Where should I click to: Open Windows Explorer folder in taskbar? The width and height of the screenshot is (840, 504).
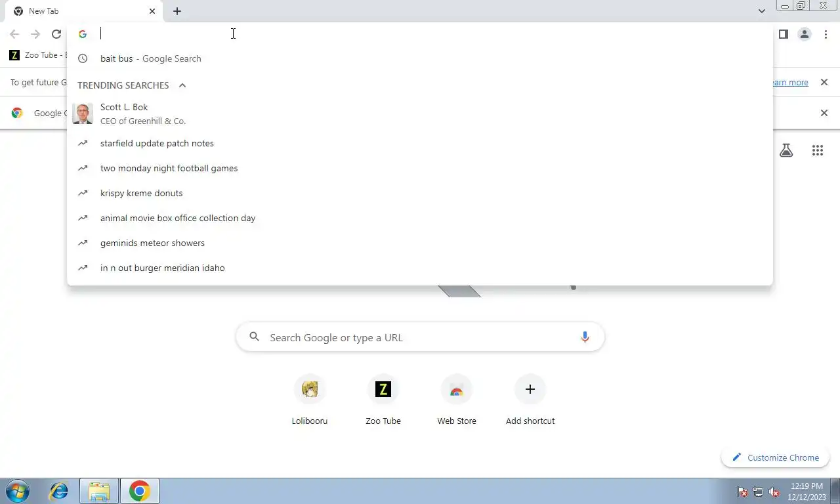click(x=99, y=491)
